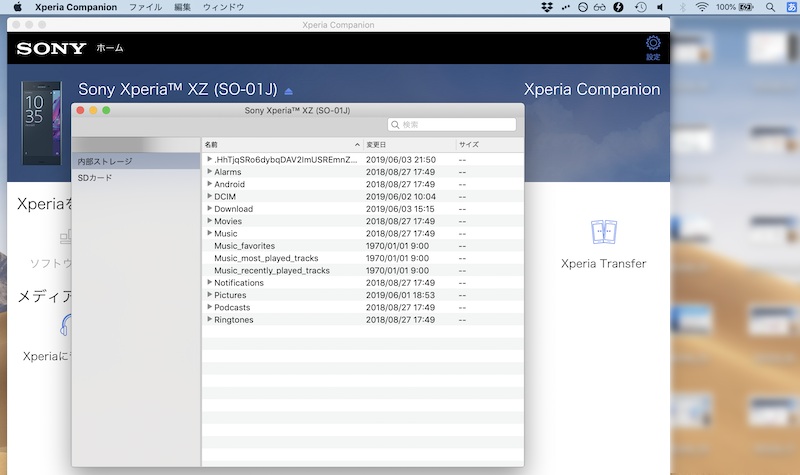Open the ウィンドウ menu
The image size is (800, 475).
(223, 7)
